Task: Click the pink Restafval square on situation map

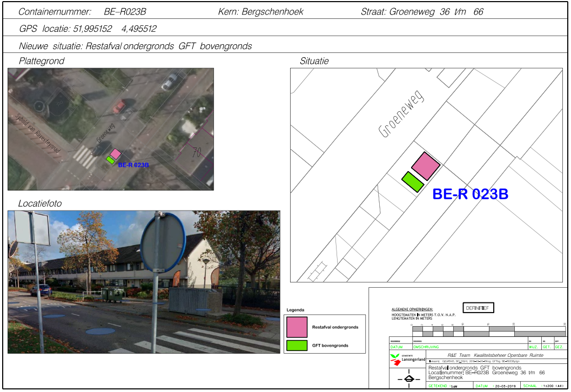Action: click(426, 166)
